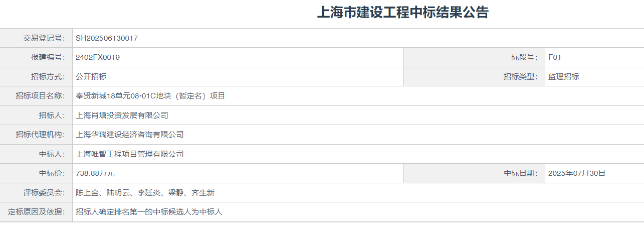Viewport: 644px width, 226px height.
Task: Click the 报建编号 value 2402FX0019
Action: point(98,57)
